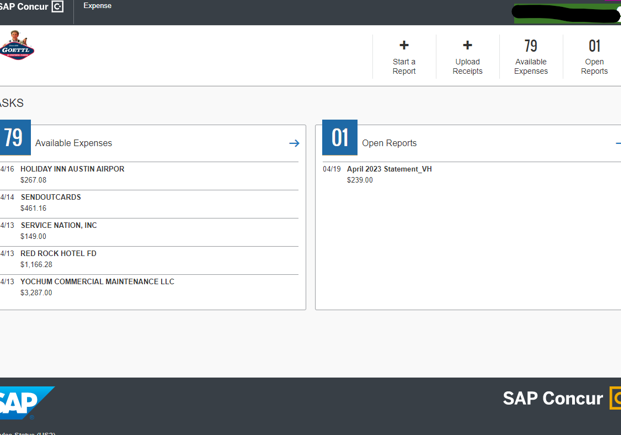Click the blue 01 Open Reports badge
The image size is (621, 435).
click(x=339, y=137)
